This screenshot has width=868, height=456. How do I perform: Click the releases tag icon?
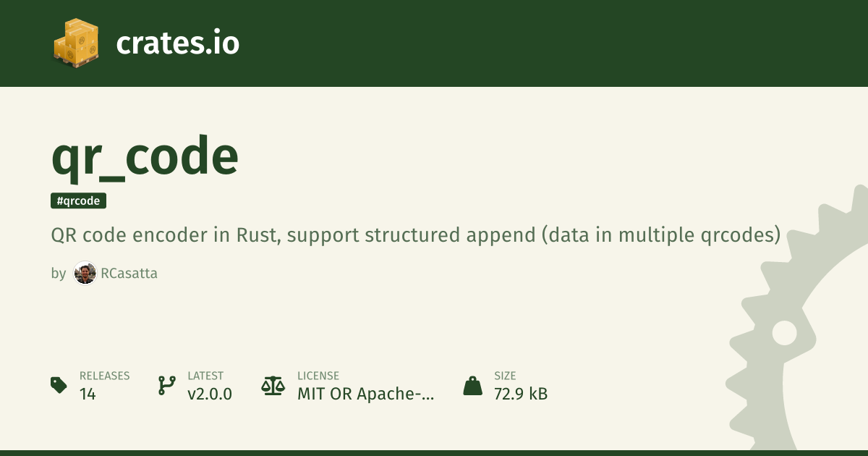point(59,385)
